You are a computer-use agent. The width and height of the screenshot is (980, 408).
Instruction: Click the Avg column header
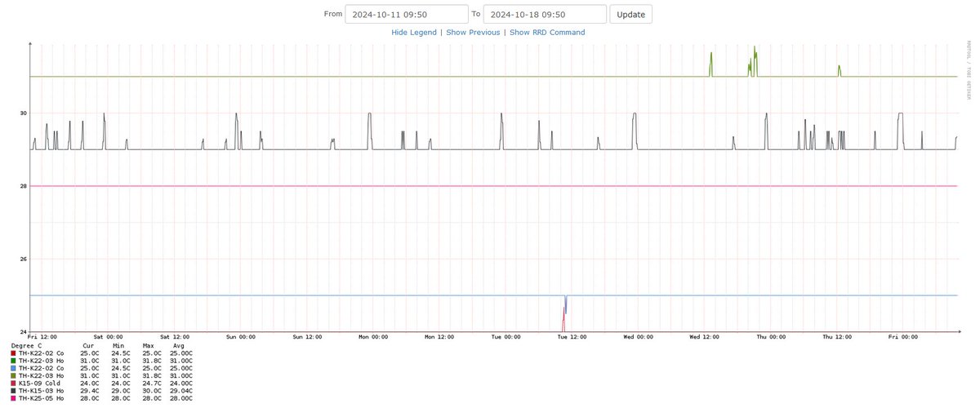[x=179, y=346]
